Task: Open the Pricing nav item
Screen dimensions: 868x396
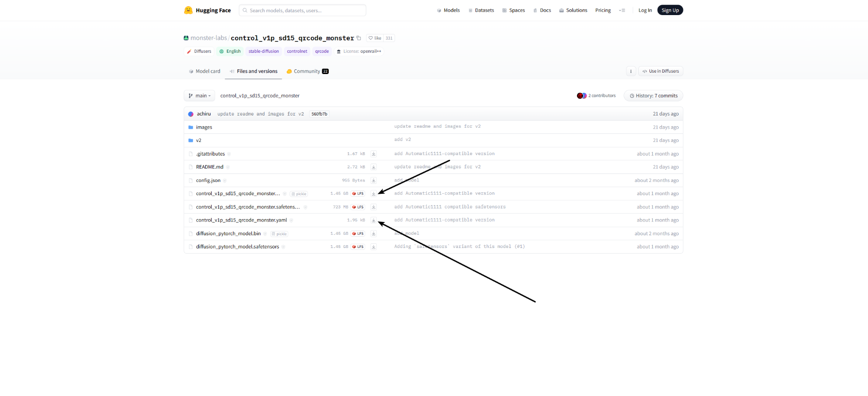Action: click(603, 10)
